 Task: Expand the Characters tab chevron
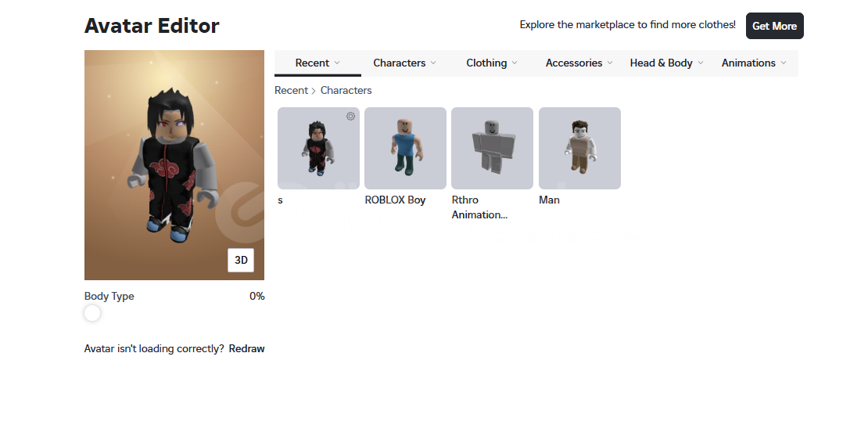tap(433, 63)
